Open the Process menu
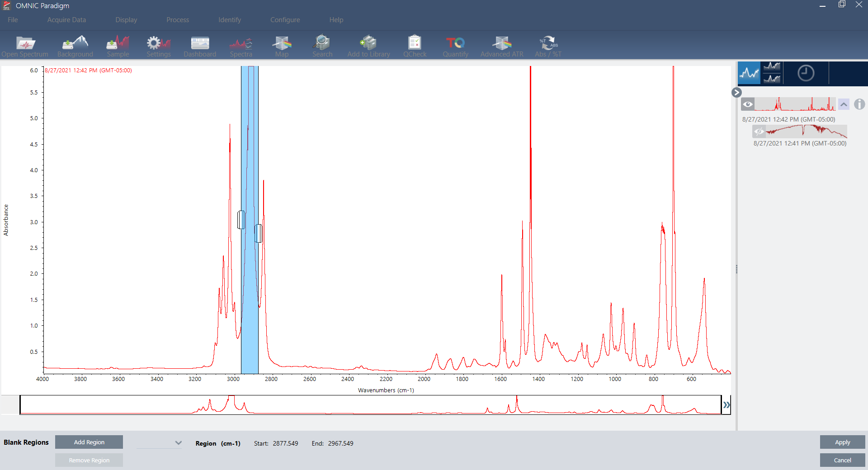The width and height of the screenshot is (868, 470). pos(177,20)
